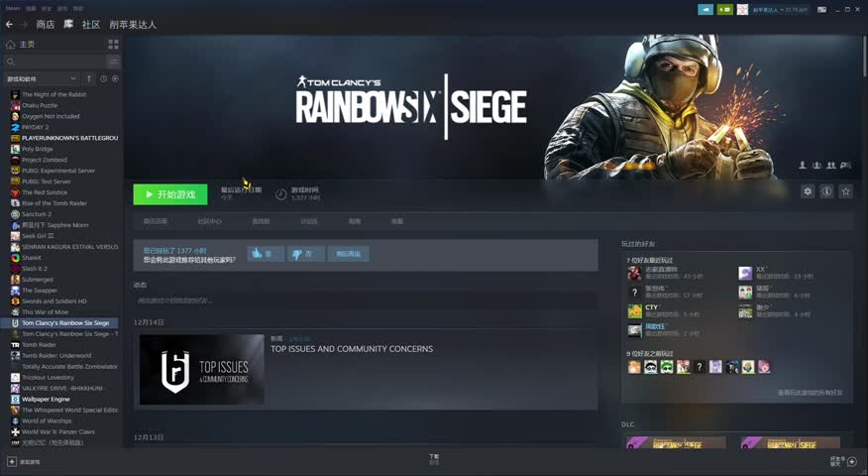Click the play time clock icon
This screenshot has height=476, width=868.
pos(281,194)
